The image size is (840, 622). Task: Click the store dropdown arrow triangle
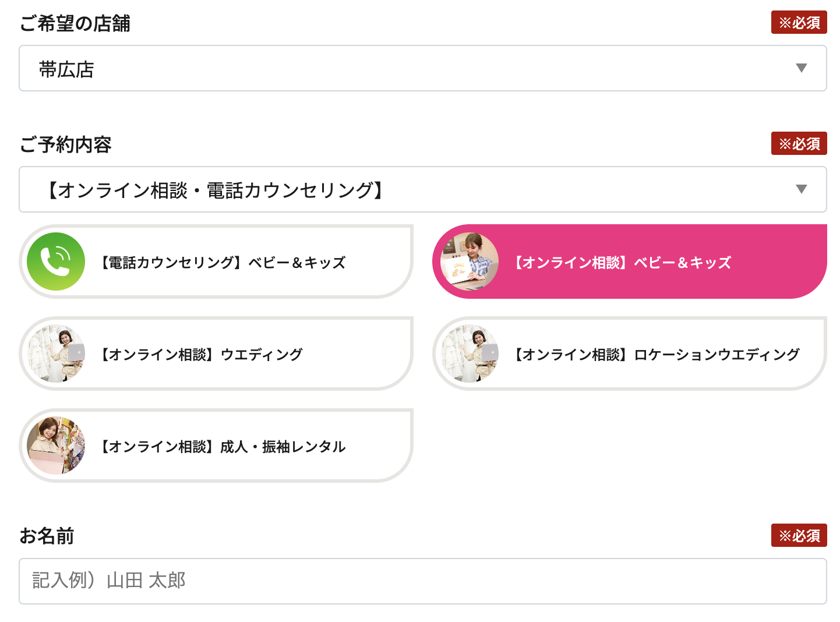(802, 68)
